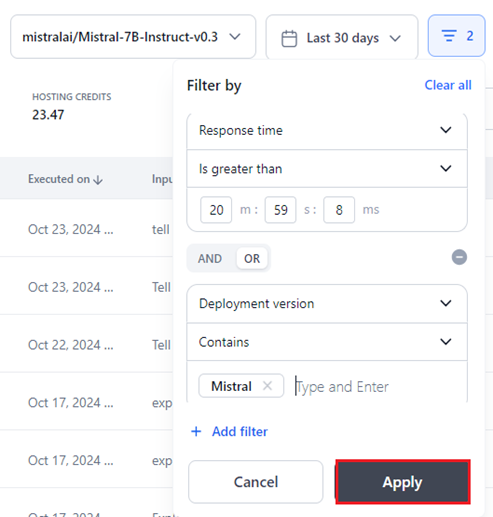Select the OR logic toggle
Viewport: 493px width, 517px height.
pyautogui.click(x=252, y=259)
